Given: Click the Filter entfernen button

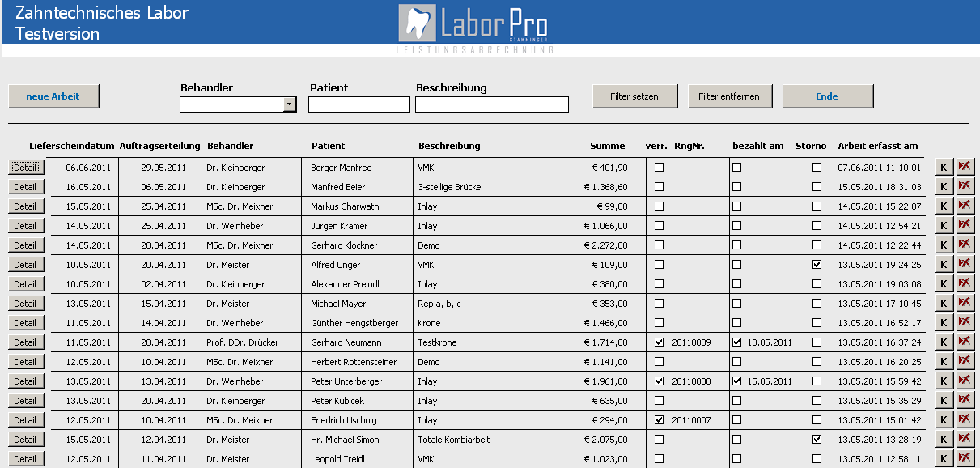Looking at the screenshot, I should pyautogui.click(x=728, y=96).
